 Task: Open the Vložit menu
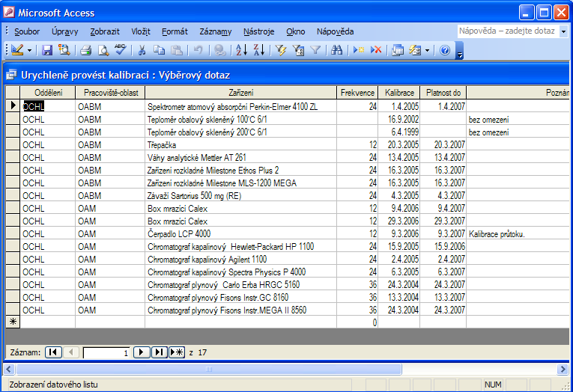(141, 31)
